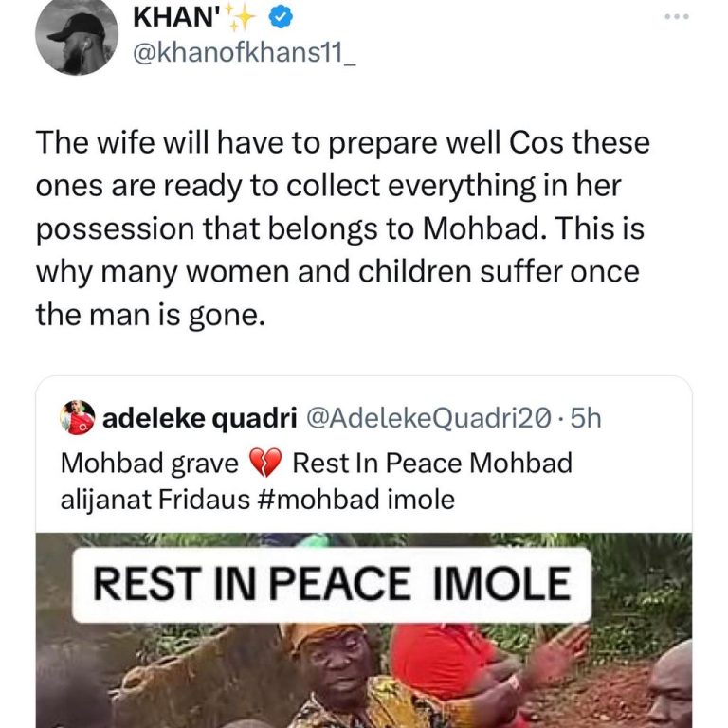Screen dimensions: 728x728
Task: Click the final line "the man is gone."
Action: pyautogui.click(x=147, y=315)
